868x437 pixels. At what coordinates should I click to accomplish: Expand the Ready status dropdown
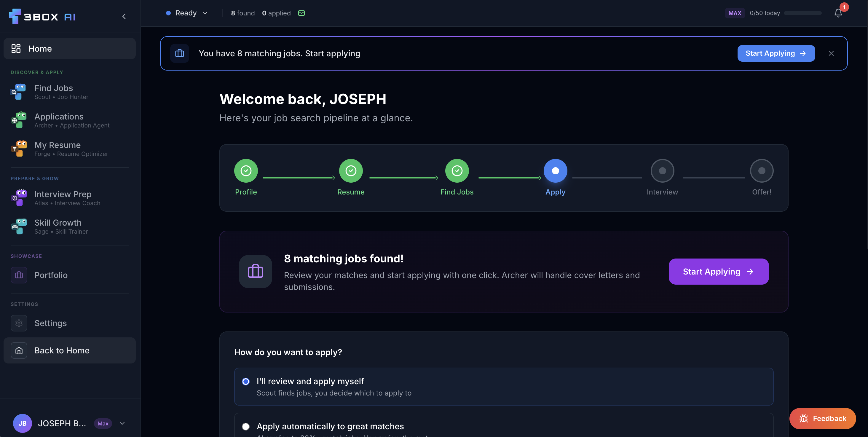pos(187,13)
